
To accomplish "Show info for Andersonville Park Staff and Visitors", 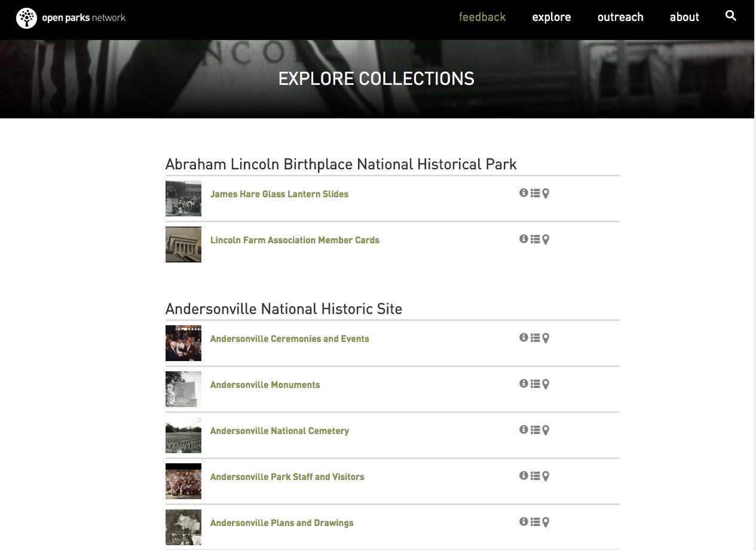I will [524, 475].
